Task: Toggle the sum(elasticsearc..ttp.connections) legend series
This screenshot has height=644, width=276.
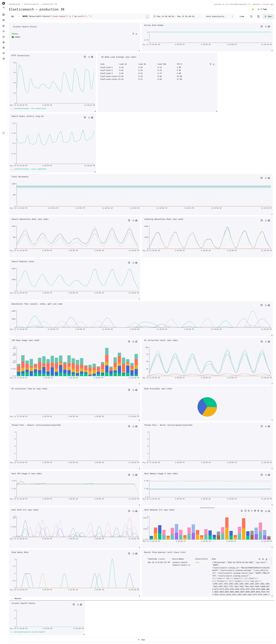Action: click(x=28, y=108)
